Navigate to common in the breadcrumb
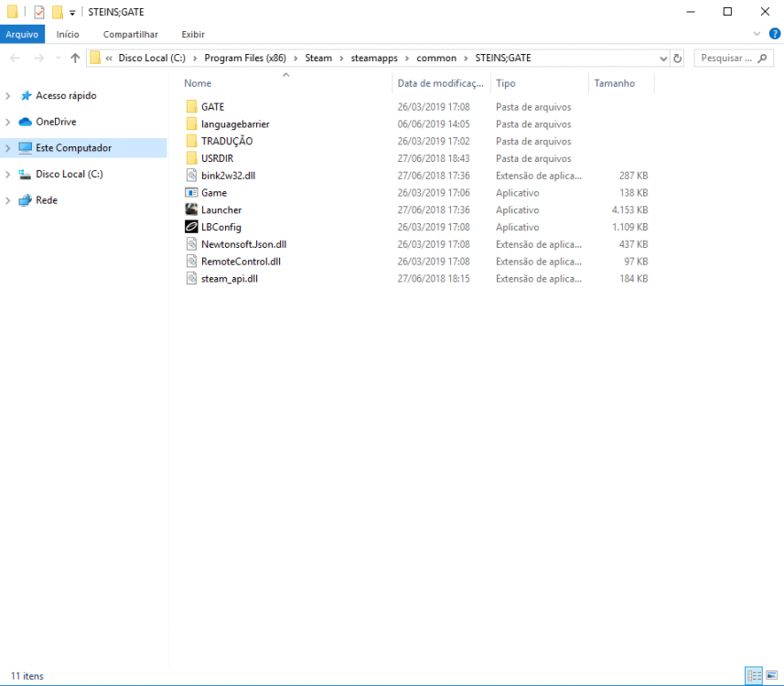Viewport: 784px width, 686px height. click(x=436, y=58)
